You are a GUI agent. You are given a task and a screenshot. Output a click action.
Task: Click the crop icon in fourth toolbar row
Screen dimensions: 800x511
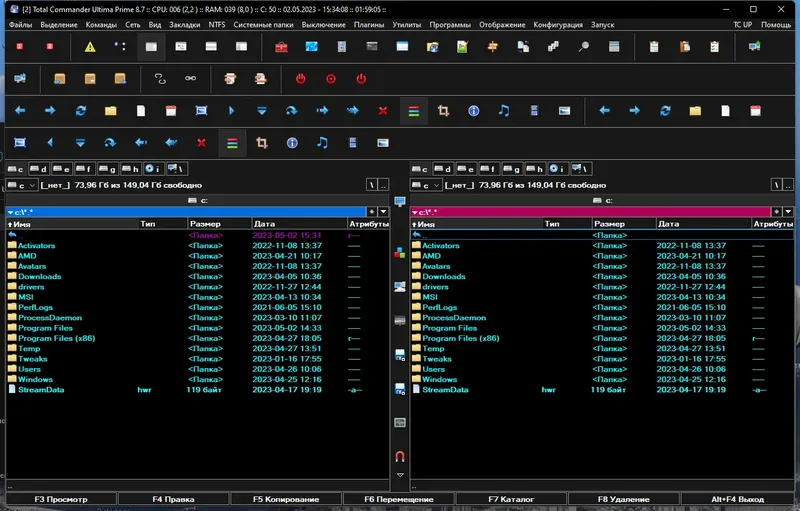click(262, 143)
